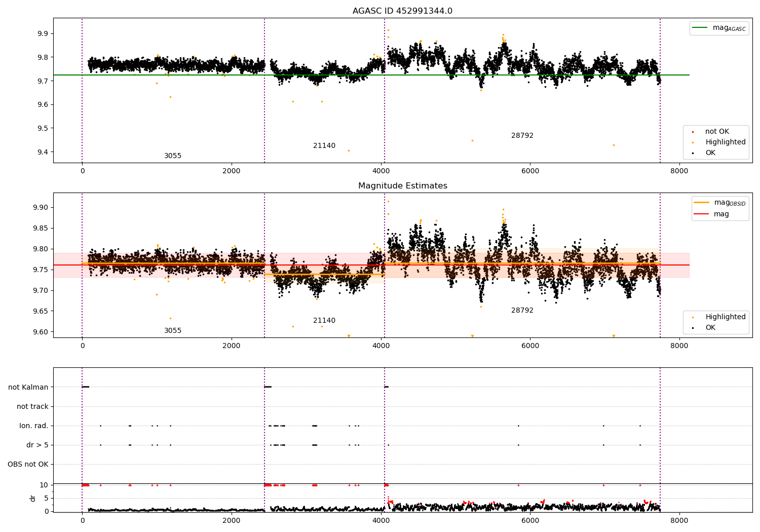Click the plain 'mag' legend label in middle plot
Screen dimensions: 760x532
[721, 214]
